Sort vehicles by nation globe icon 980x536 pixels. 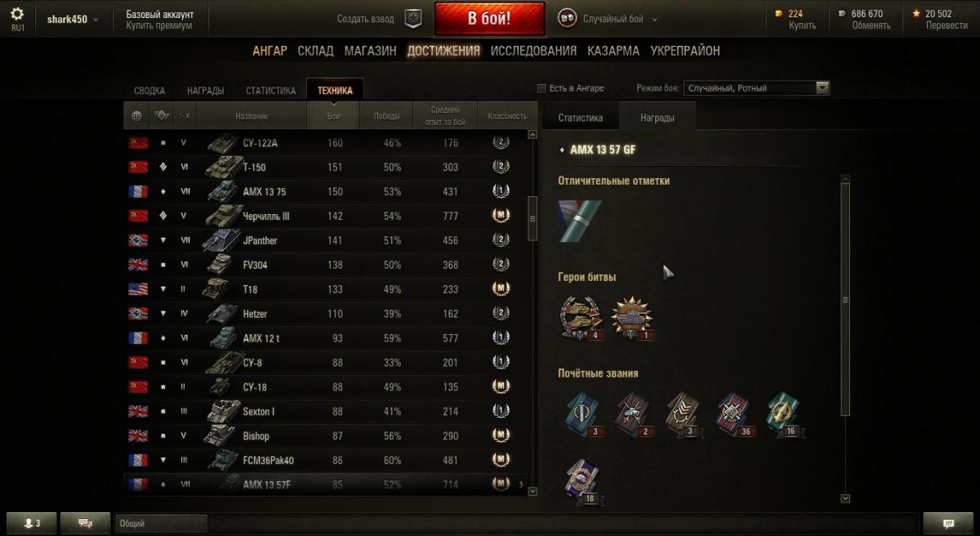coord(136,116)
